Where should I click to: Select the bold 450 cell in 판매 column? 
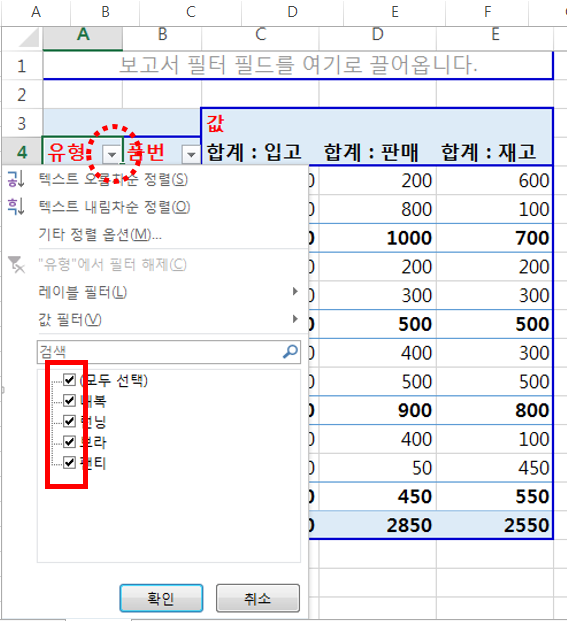[x=377, y=497]
